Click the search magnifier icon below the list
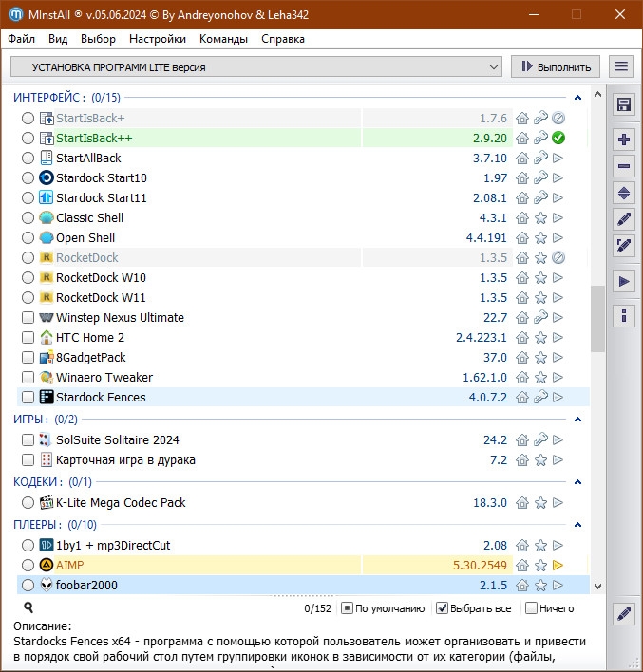The width and height of the screenshot is (643, 672). point(28,607)
